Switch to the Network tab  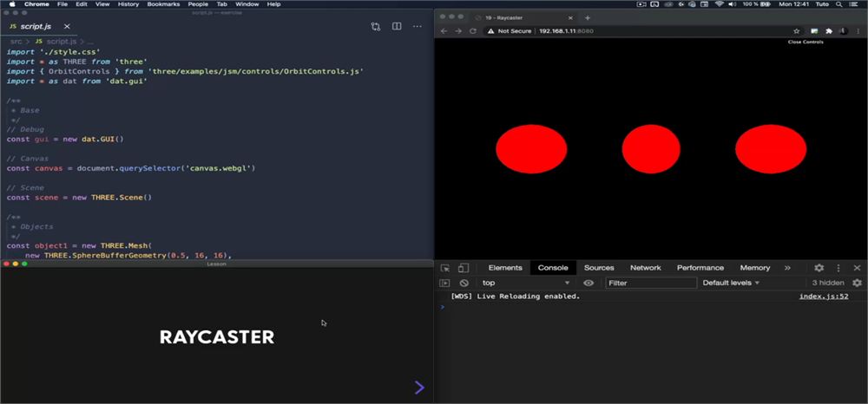pyautogui.click(x=646, y=268)
